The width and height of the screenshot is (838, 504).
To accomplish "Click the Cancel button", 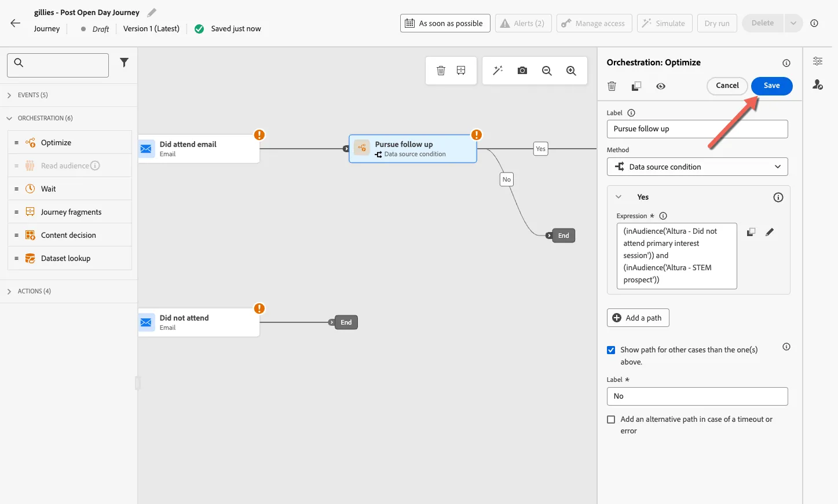I will coord(727,86).
